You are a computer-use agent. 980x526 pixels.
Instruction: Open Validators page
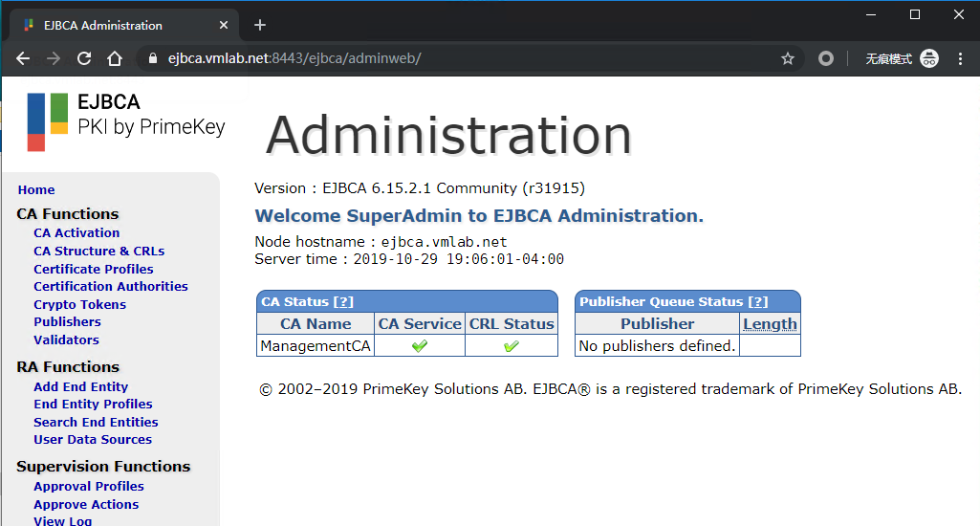tap(66, 340)
